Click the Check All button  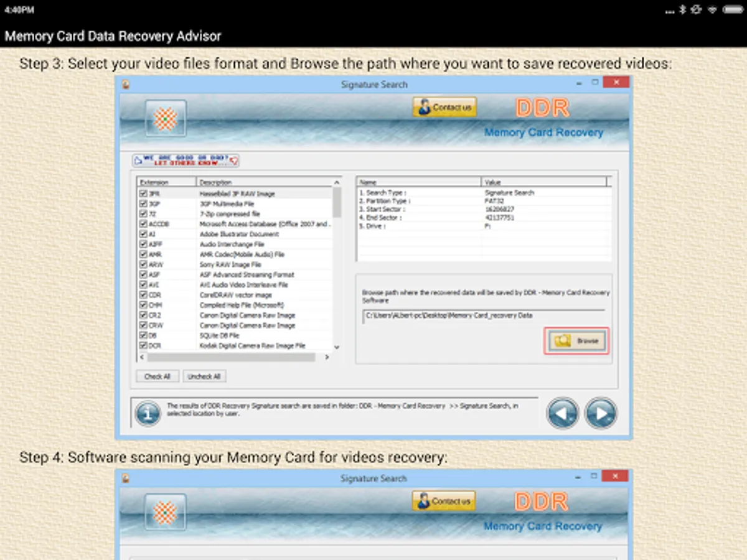pos(157,376)
